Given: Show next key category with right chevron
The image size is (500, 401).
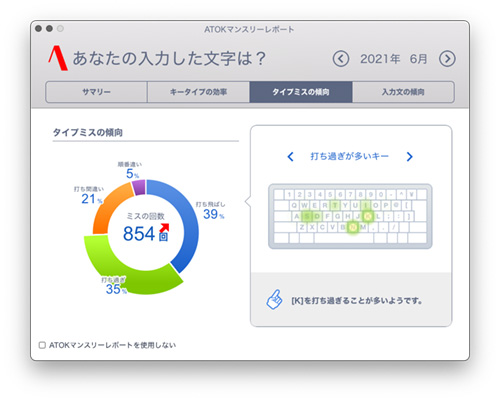Looking at the screenshot, I should (410, 156).
